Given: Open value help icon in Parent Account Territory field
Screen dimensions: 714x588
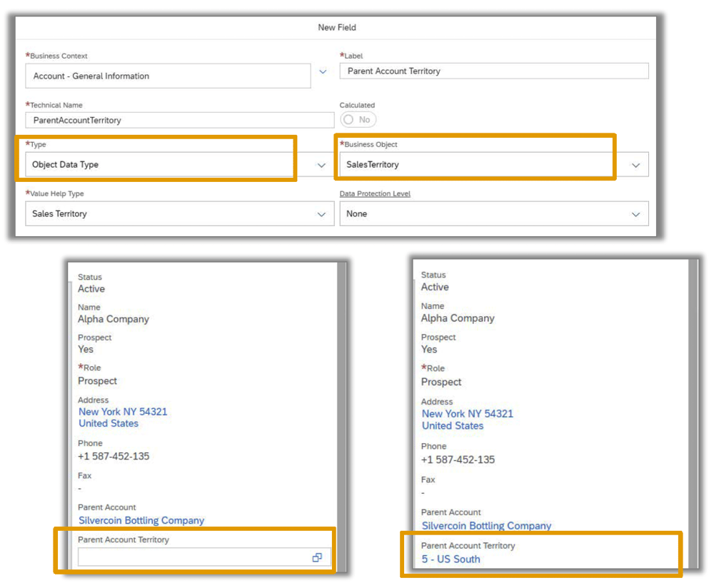Looking at the screenshot, I should (317, 557).
